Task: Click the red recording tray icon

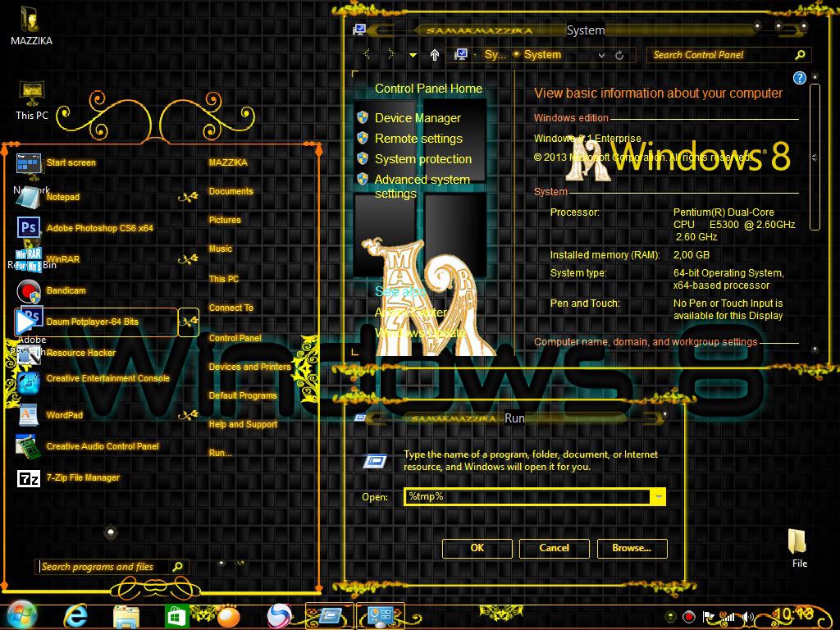Action: pyautogui.click(x=689, y=617)
